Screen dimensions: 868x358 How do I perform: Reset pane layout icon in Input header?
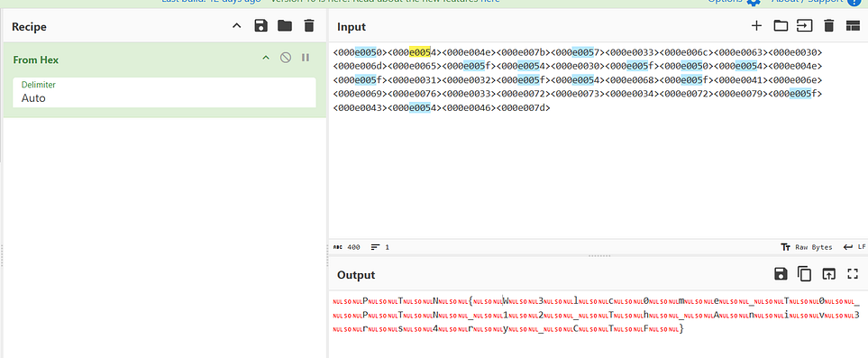coord(853,25)
